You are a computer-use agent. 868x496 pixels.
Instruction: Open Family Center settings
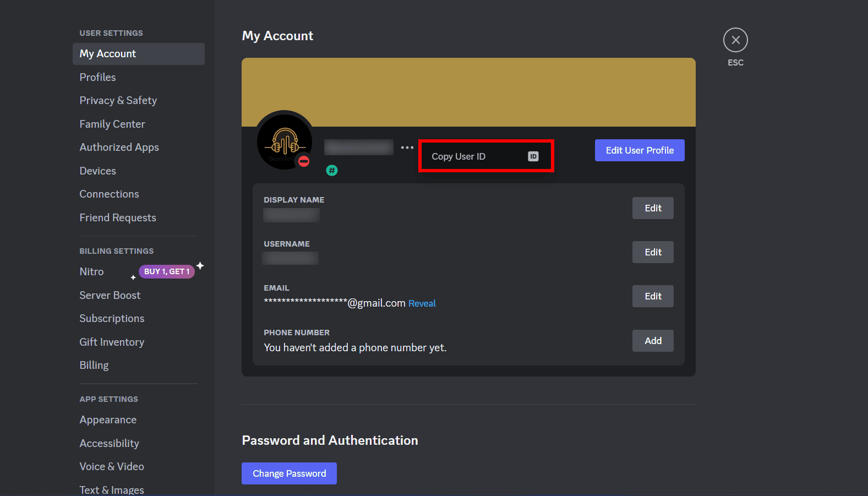coord(139,124)
